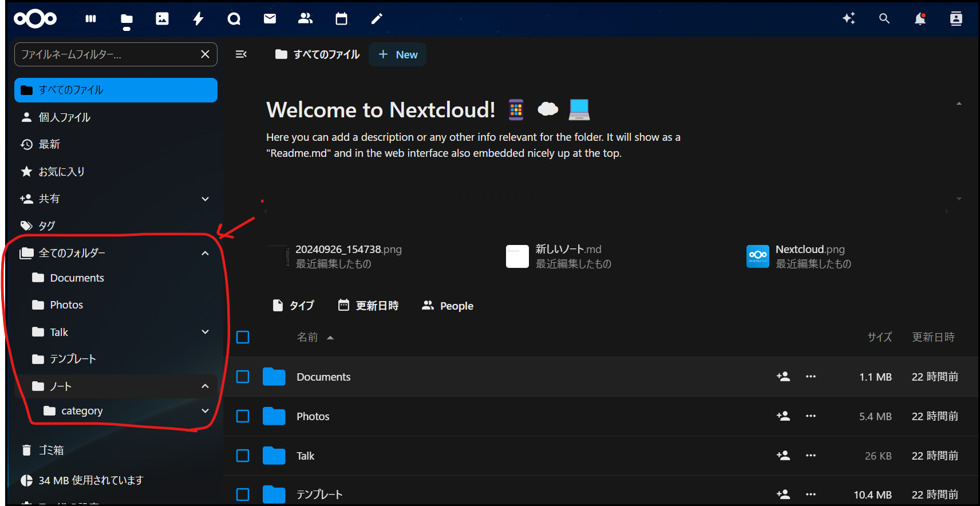Toggle the select-all files checkbox
980x506 pixels.
tap(243, 337)
